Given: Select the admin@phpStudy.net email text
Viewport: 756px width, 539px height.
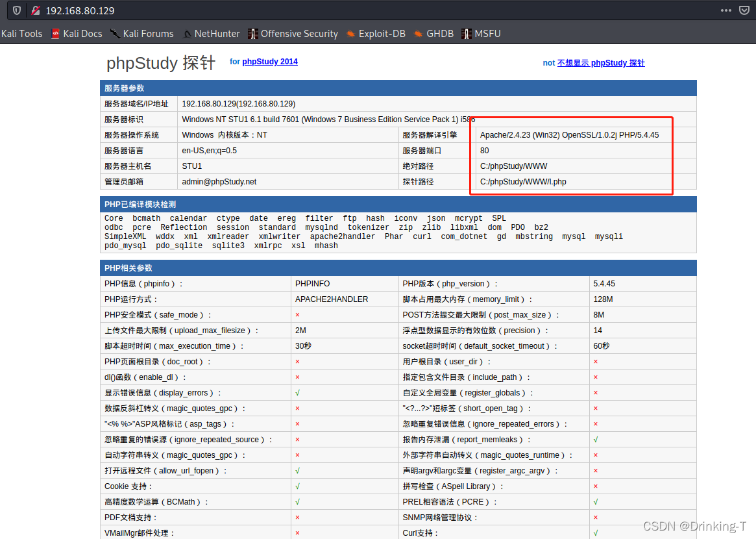Looking at the screenshot, I should (219, 181).
